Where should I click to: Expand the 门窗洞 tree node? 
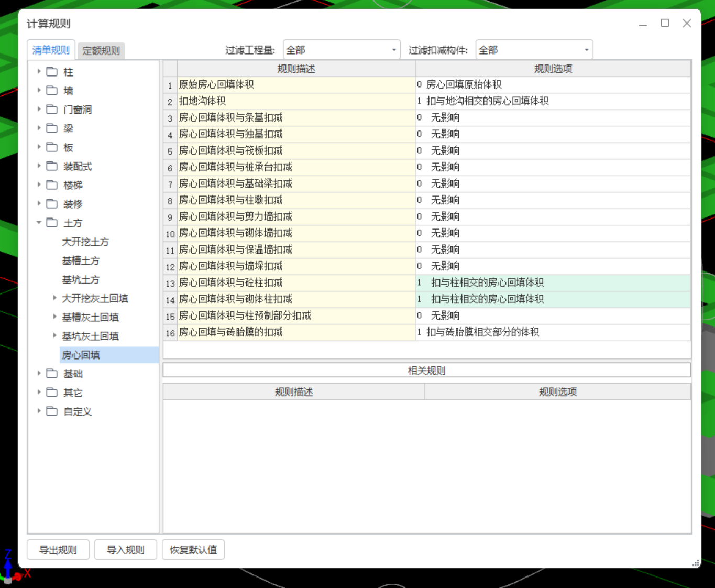click(39, 109)
